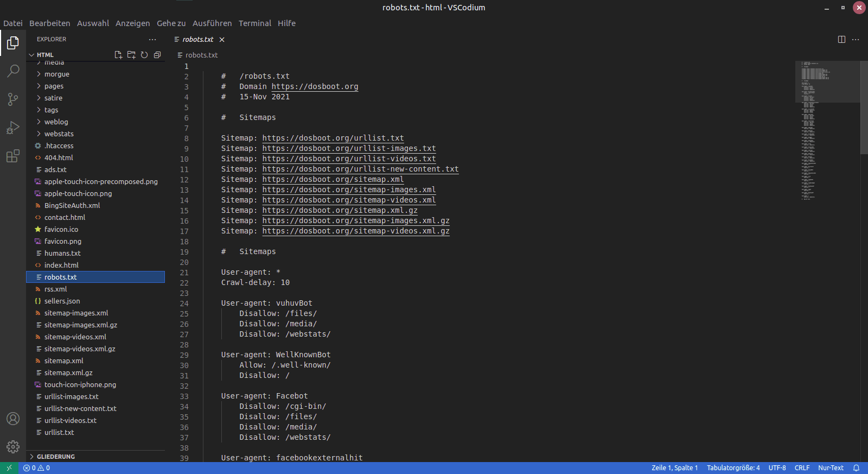The height and width of the screenshot is (474, 868).
Task: Open apple-touch-icon-precomposed.png file
Action: click(95, 181)
